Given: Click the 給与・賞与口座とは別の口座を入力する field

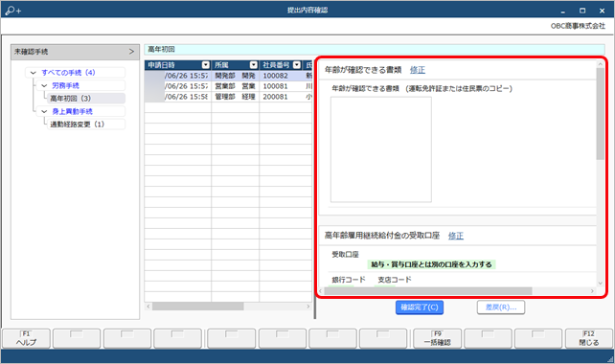Looking at the screenshot, I should (431, 264).
